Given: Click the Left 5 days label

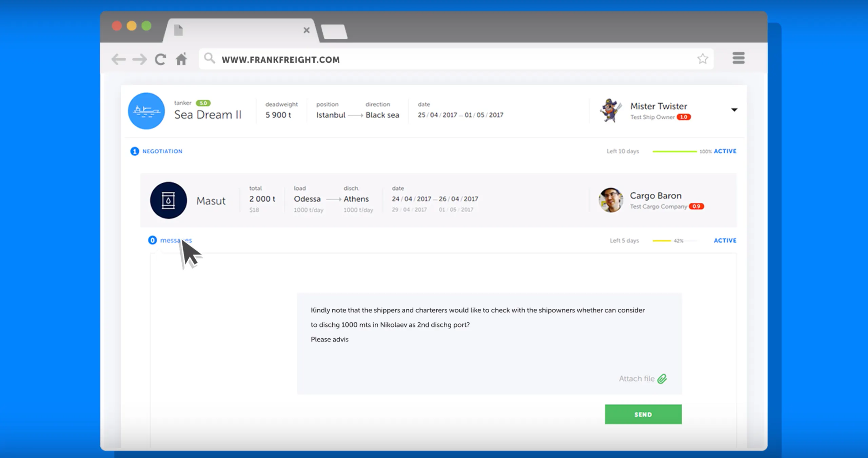Looking at the screenshot, I should 624,241.
